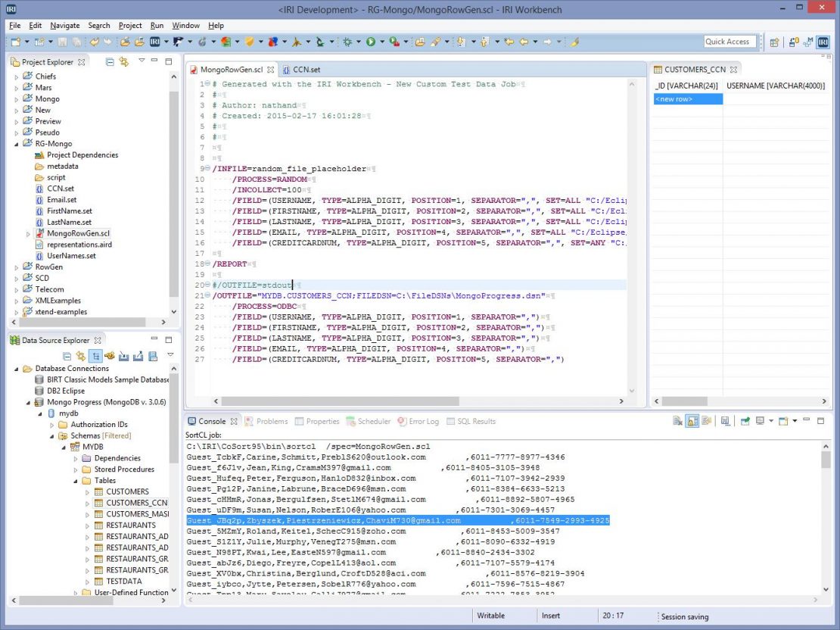The image size is (840, 630).
Task: Click the dark blue IRI toolbar icon
Action: tap(155, 42)
